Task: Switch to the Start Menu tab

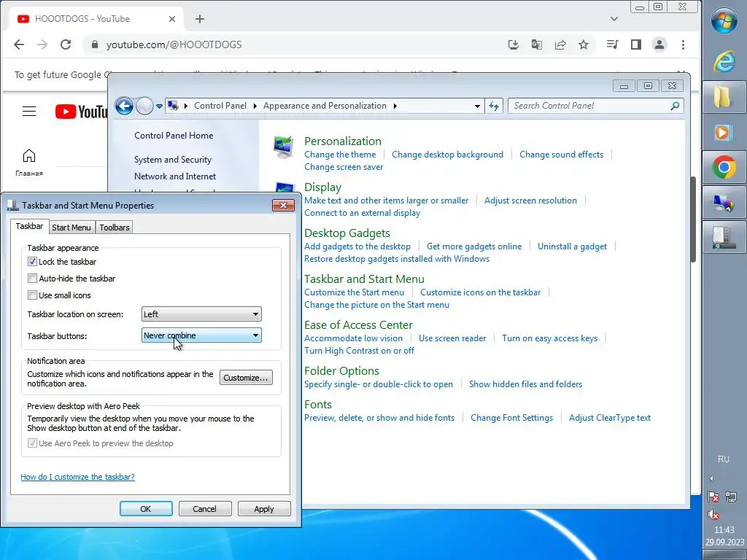Action: [x=71, y=227]
